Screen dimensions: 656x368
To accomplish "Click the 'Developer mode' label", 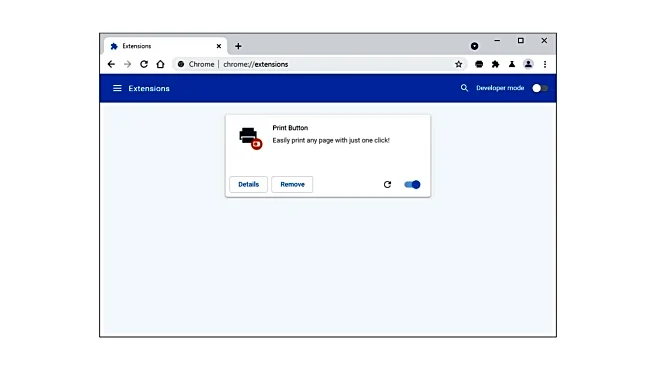I will pyautogui.click(x=500, y=88).
